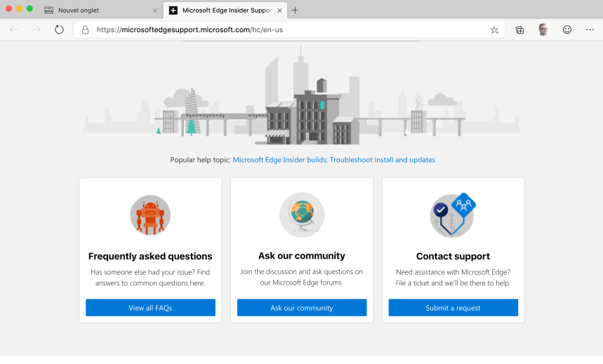Click the globe community illustration
Screen dimensions: 603x364
pyautogui.click(x=302, y=215)
